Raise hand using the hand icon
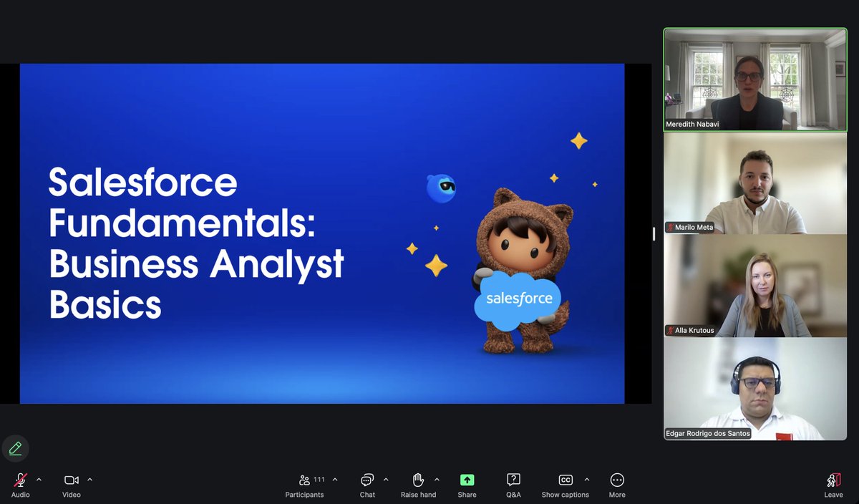Screen dimensions: 859x504 point(419,480)
